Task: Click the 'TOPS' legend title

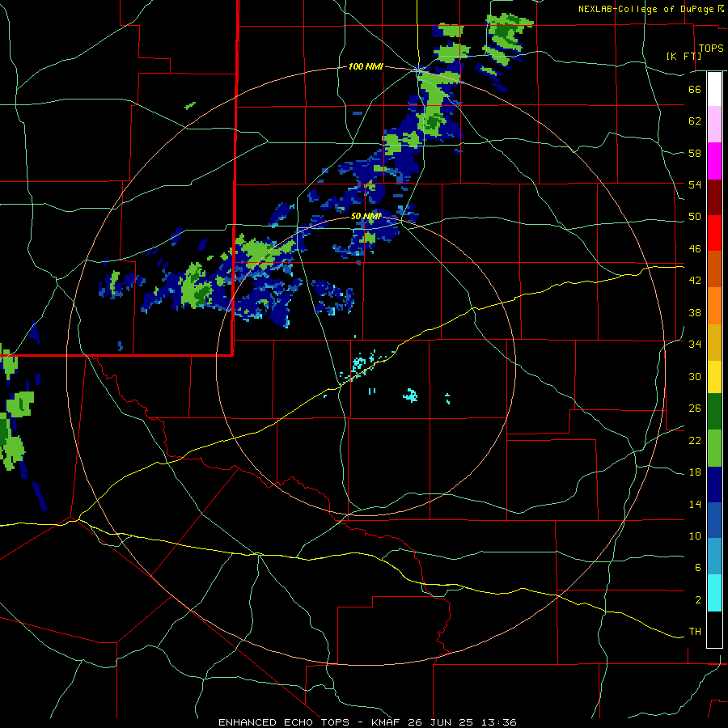Action: 711,48
